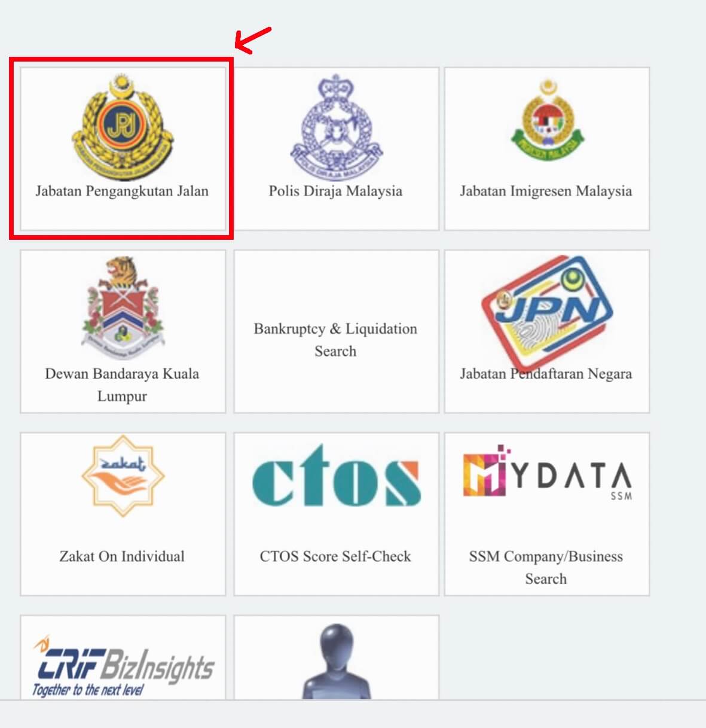Screen dimensions: 706x728
Task: Open Dewan Bandaraya Kuala Lumpur label
Action: [122, 385]
